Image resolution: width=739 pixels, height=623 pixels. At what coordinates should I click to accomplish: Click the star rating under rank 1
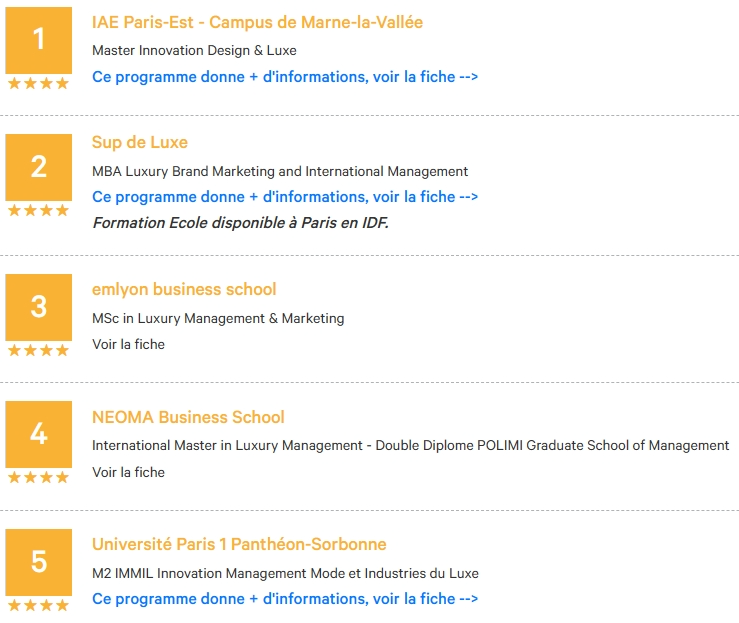pos(39,83)
